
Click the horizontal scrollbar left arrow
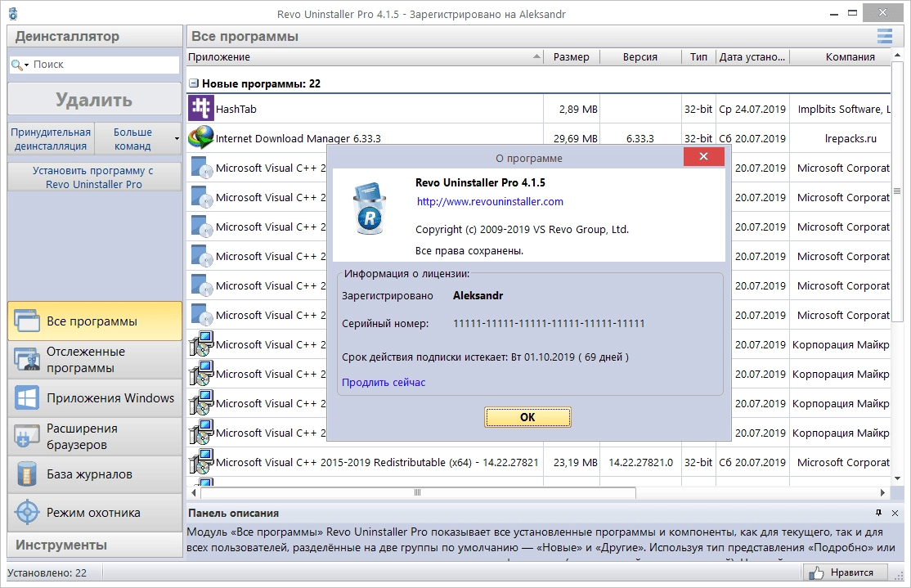tap(194, 492)
